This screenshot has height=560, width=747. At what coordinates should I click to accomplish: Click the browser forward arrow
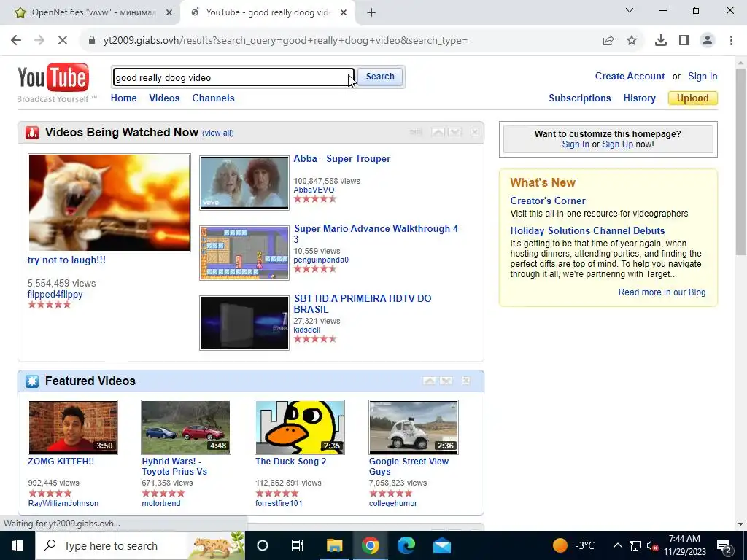point(39,41)
